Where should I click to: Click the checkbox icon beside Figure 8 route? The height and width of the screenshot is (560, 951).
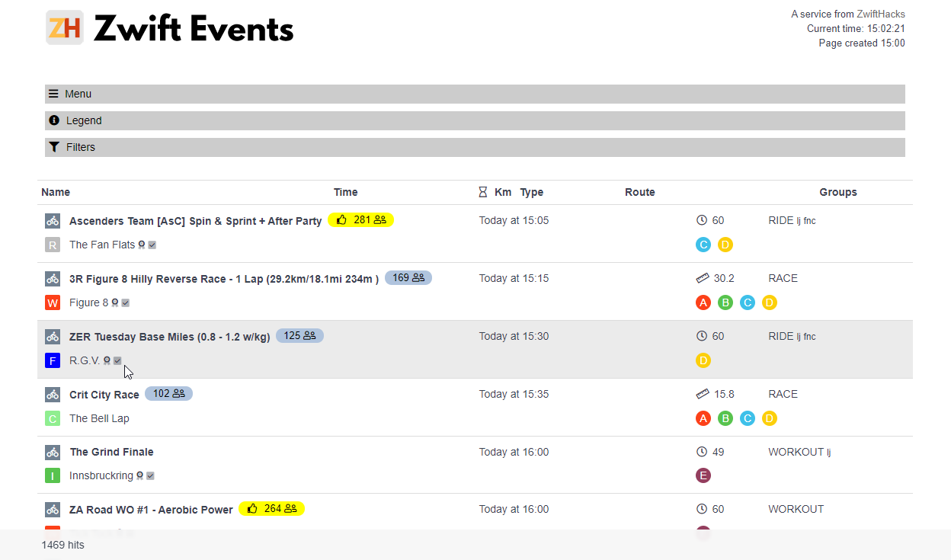pos(126,302)
